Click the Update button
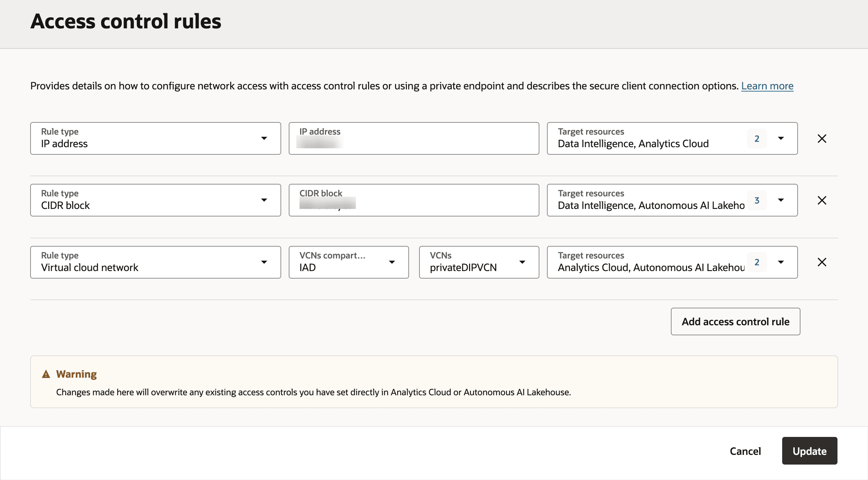This screenshot has height=480, width=868. point(809,451)
